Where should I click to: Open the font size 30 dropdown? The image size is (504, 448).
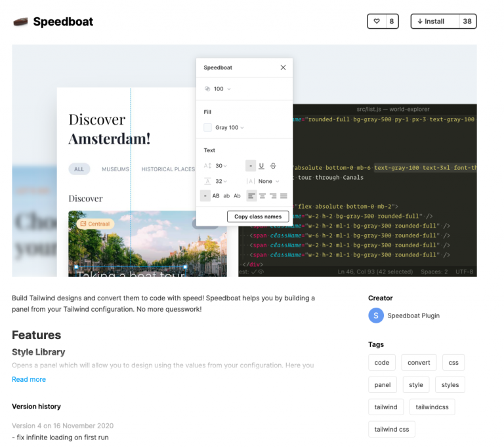pos(221,166)
